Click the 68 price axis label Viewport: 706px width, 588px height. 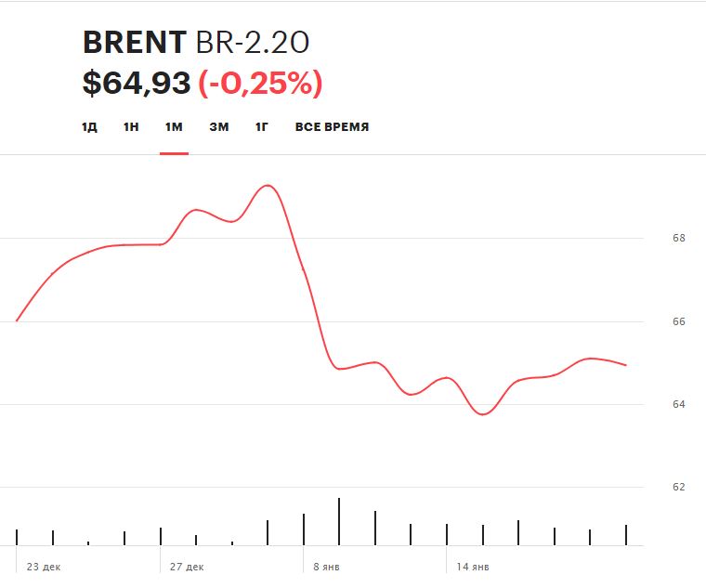click(x=678, y=238)
